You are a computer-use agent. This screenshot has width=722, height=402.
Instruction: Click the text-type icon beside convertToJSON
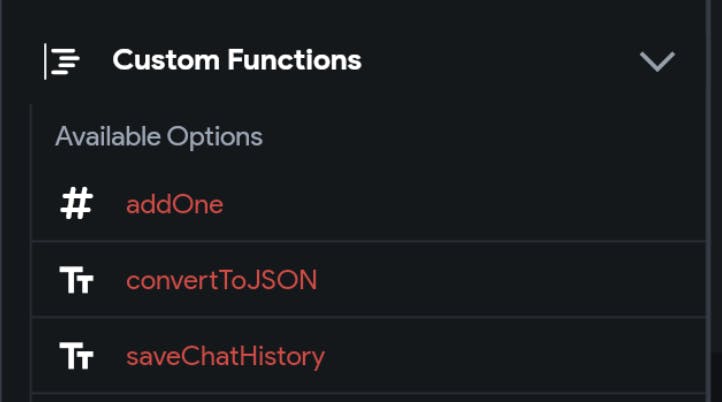[76, 281]
